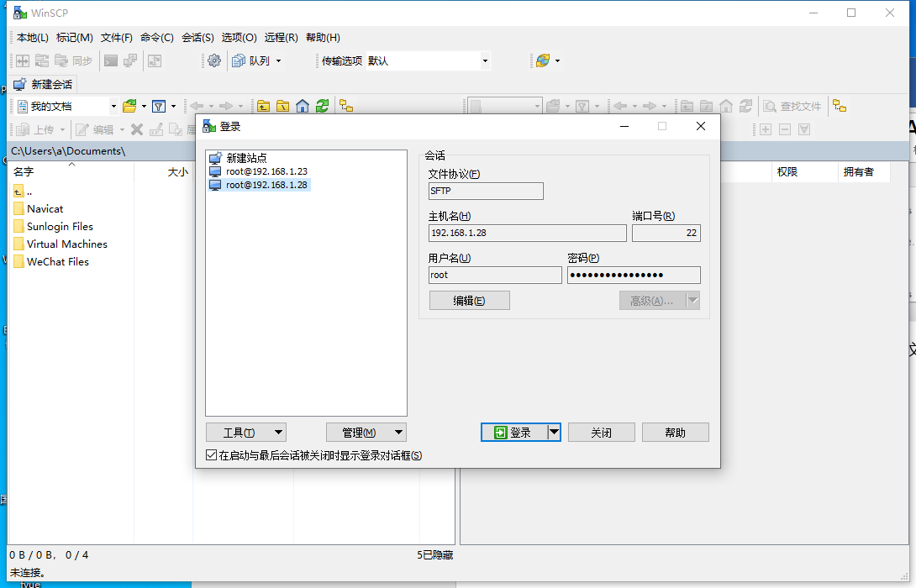
Task: Select the 新建会话 tab
Action: coord(44,85)
